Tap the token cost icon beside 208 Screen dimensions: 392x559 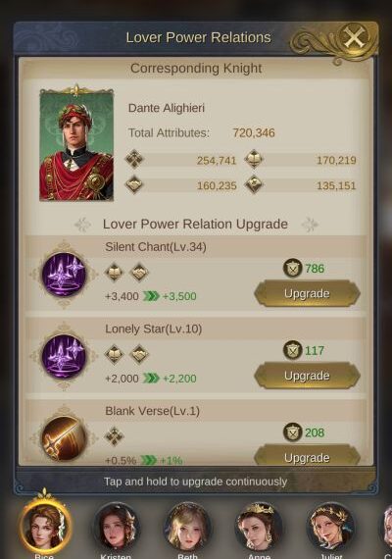(293, 432)
